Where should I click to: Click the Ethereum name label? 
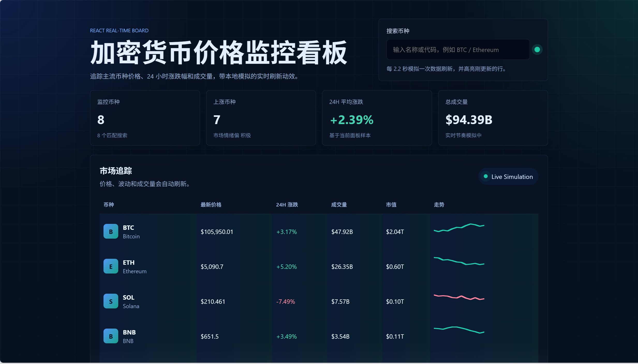[135, 271]
